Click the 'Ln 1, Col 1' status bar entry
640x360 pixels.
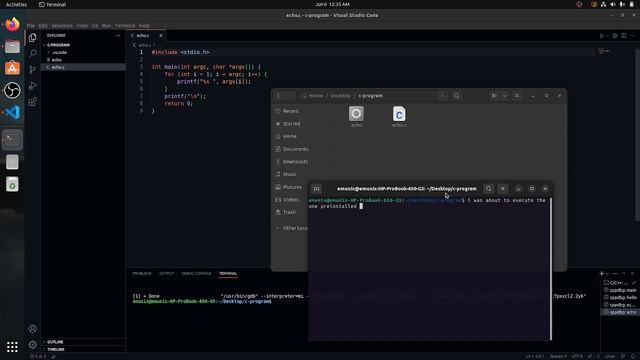pyautogui.click(x=535, y=356)
